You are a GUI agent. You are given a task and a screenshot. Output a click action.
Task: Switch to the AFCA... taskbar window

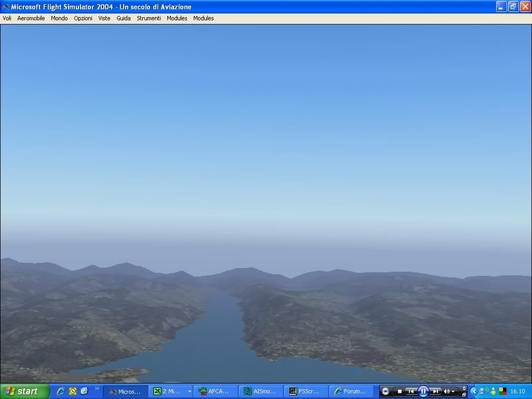pos(216,392)
